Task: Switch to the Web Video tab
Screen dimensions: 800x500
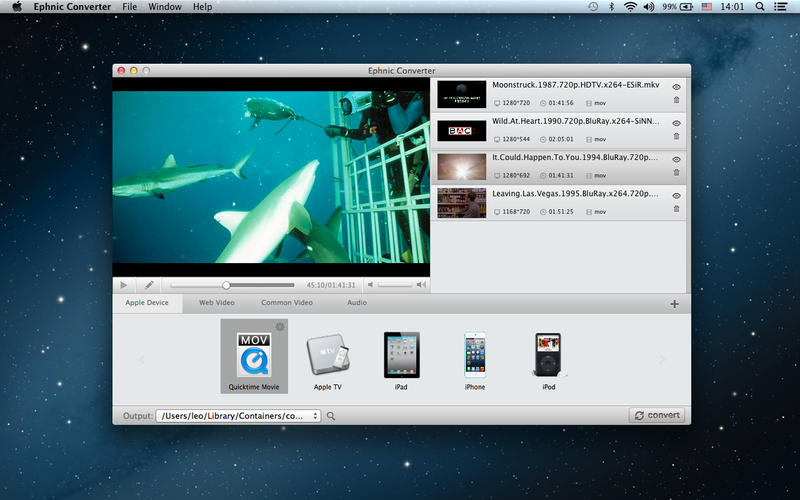Action: [x=216, y=303]
